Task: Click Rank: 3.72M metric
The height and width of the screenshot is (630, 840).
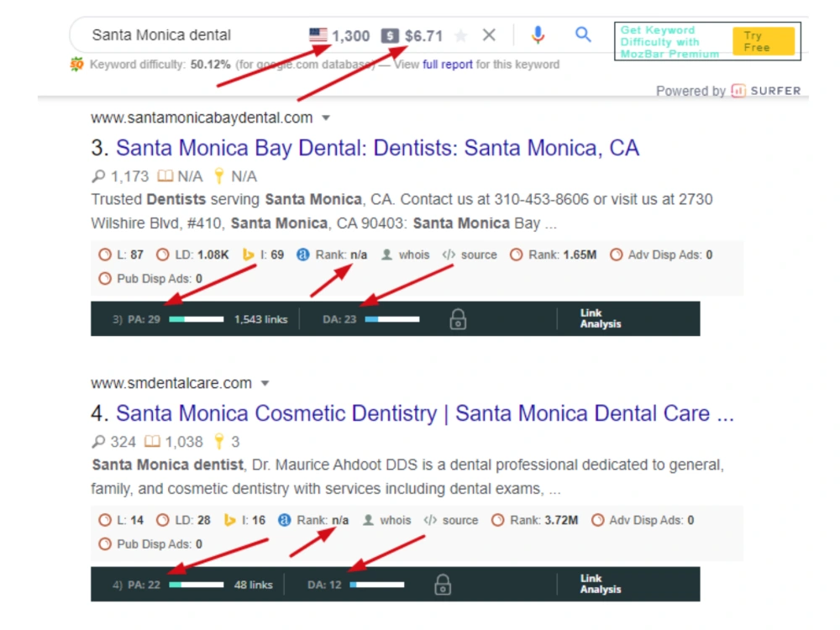Action: click(534, 520)
